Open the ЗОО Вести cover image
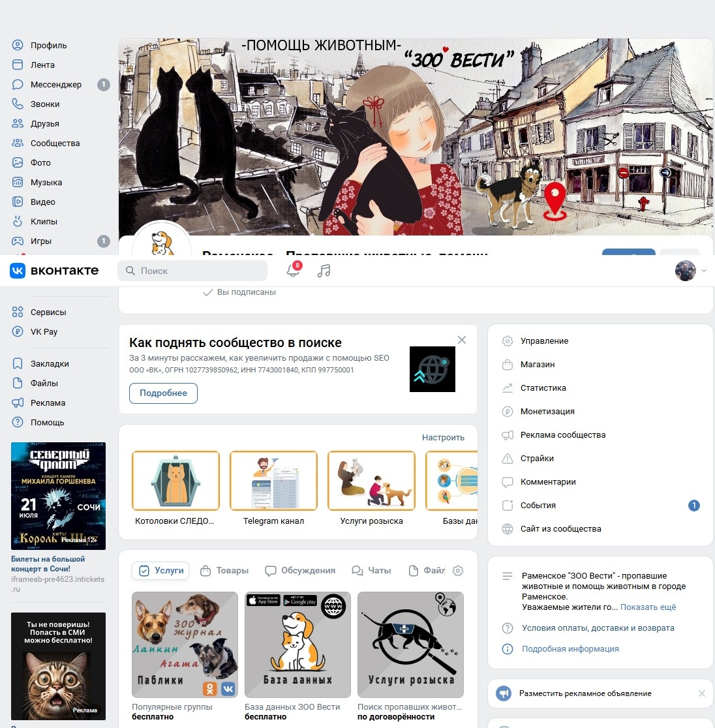 point(416,137)
